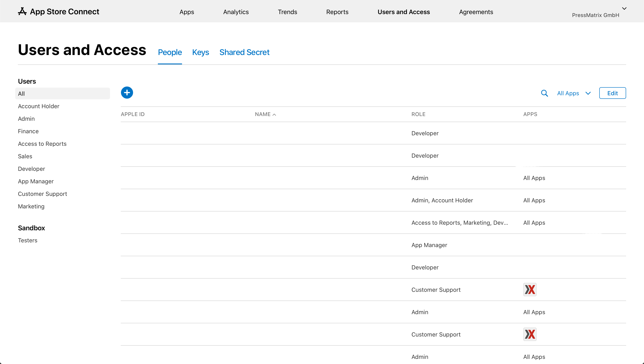This screenshot has height=364, width=644.
Task: Filter users by App Manager in sidebar
Action: click(x=36, y=181)
